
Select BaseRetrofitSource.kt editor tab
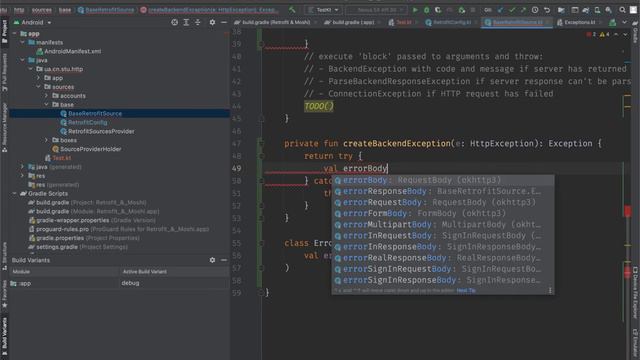tap(517, 22)
